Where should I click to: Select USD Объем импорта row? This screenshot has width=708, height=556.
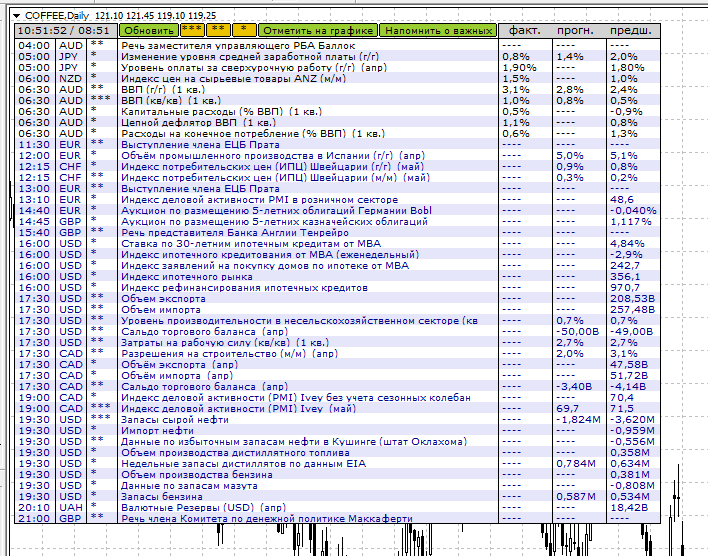pyautogui.click(x=337, y=309)
